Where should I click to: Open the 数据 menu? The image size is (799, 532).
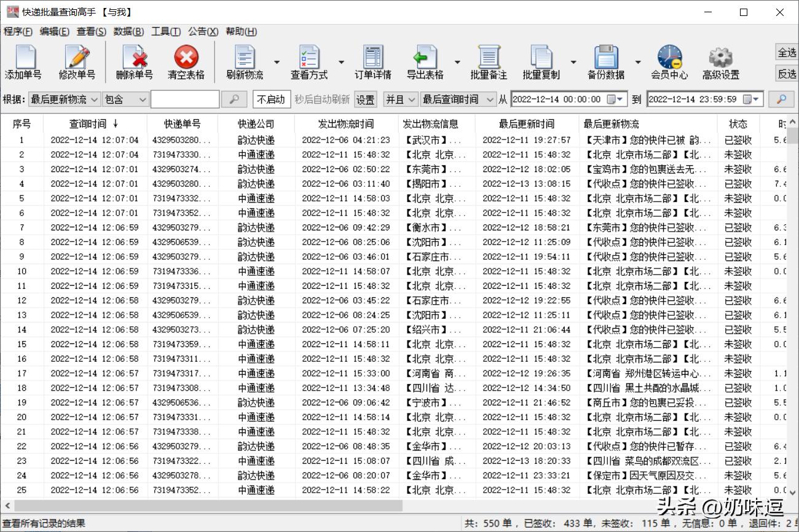click(x=127, y=31)
